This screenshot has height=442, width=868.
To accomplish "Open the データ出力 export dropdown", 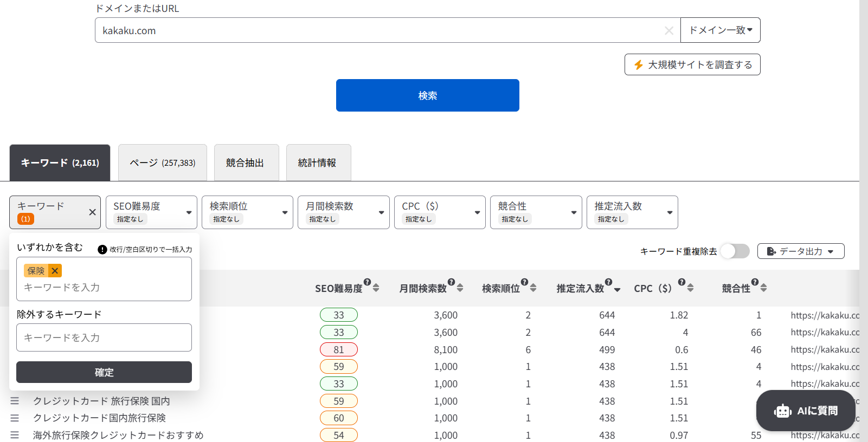I will click(x=800, y=251).
